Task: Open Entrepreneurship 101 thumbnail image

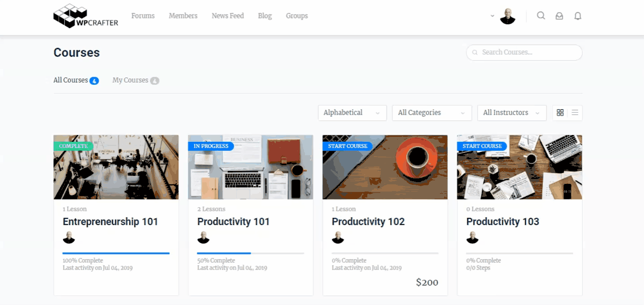Action: click(x=116, y=167)
